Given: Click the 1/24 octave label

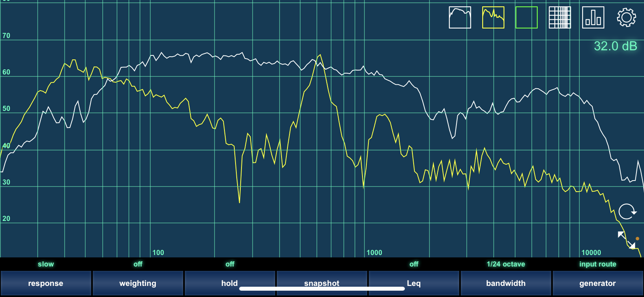Looking at the screenshot, I should pyautogui.click(x=506, y=264).
